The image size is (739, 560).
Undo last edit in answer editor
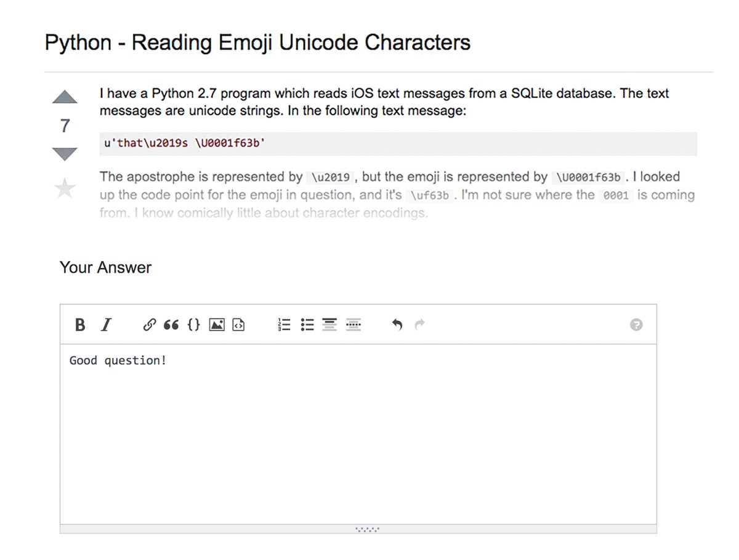pos(397,325)
